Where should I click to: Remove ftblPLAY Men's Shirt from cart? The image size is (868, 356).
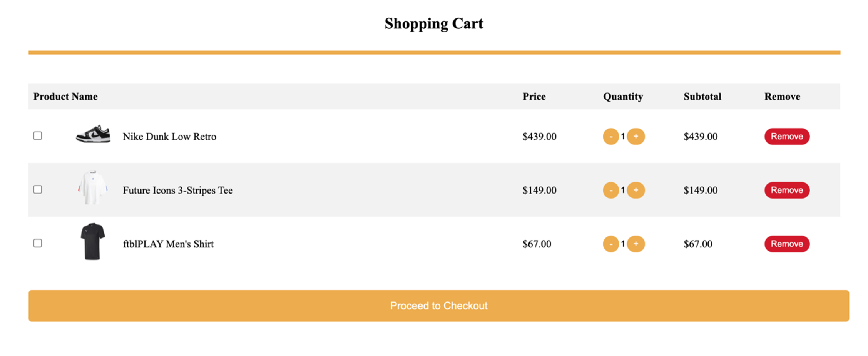787,244
